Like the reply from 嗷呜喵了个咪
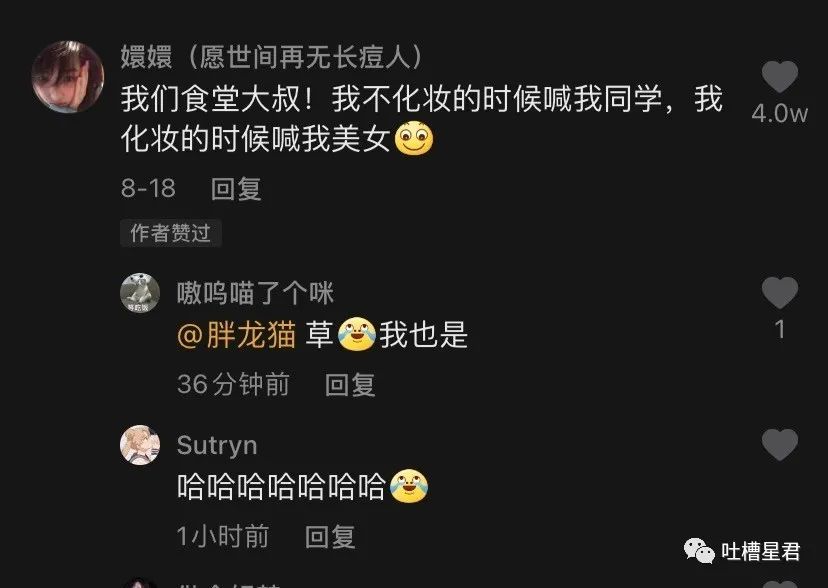This screenshot has width=828, height=588. [x=779, y=293]
